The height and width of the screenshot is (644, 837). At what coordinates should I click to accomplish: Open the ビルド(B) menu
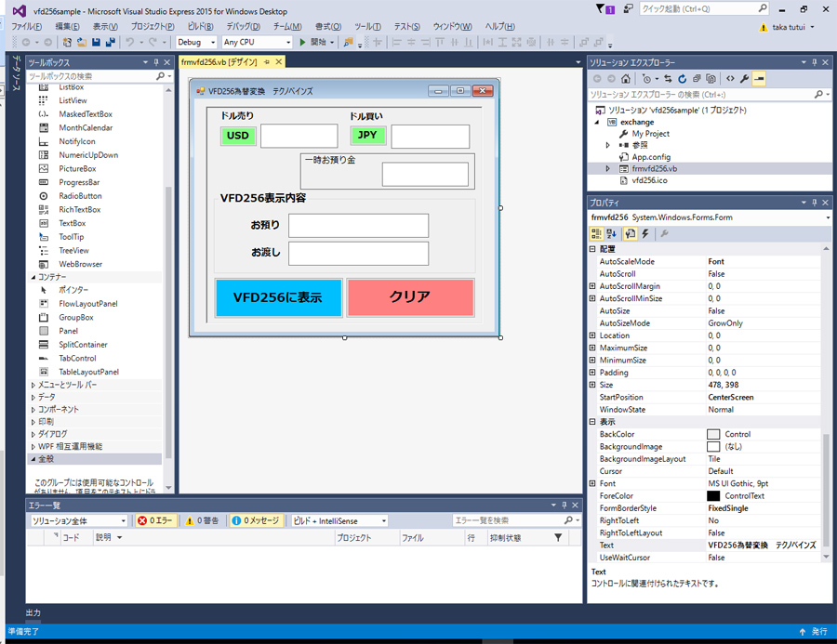click(x=201, y=27)
